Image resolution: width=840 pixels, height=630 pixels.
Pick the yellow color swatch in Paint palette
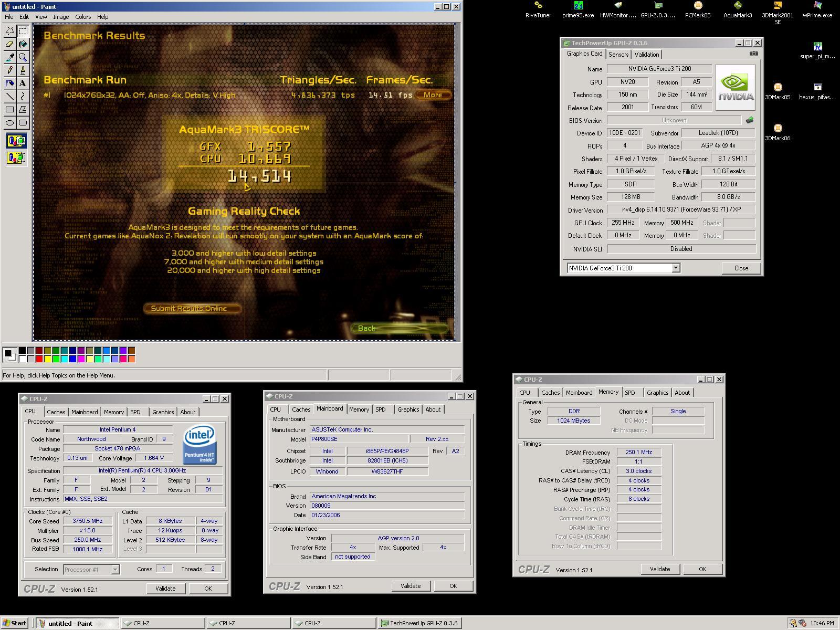click(x=48, y=359)
